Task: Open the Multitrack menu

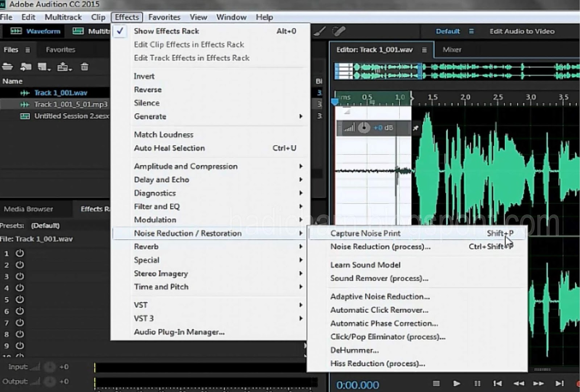Action: pyautogui.click(x=63, y=17)
